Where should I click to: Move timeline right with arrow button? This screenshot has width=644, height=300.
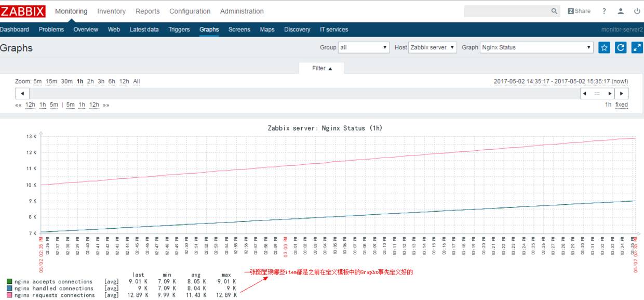(x=622, y=94)
